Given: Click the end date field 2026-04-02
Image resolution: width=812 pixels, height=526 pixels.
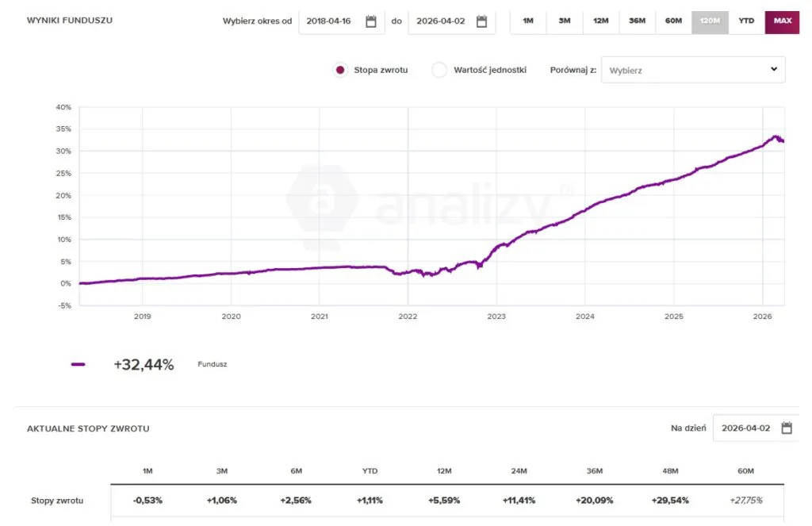Looking at the screenshot, I should pyautogui.click(x=440, y=21).
